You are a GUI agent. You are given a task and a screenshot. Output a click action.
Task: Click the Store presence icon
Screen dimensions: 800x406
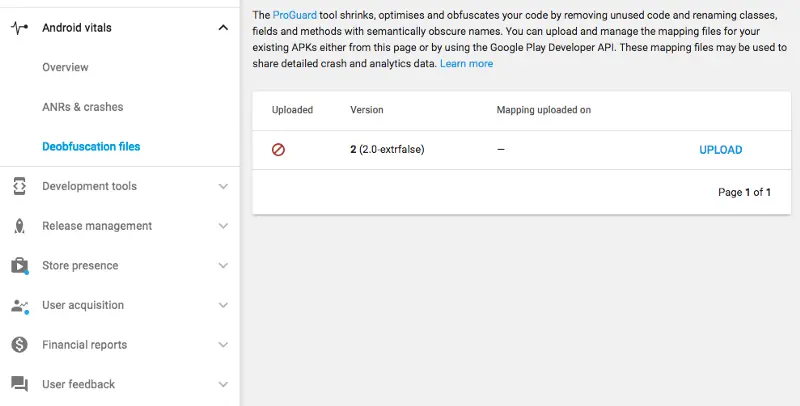click(19, 265)
